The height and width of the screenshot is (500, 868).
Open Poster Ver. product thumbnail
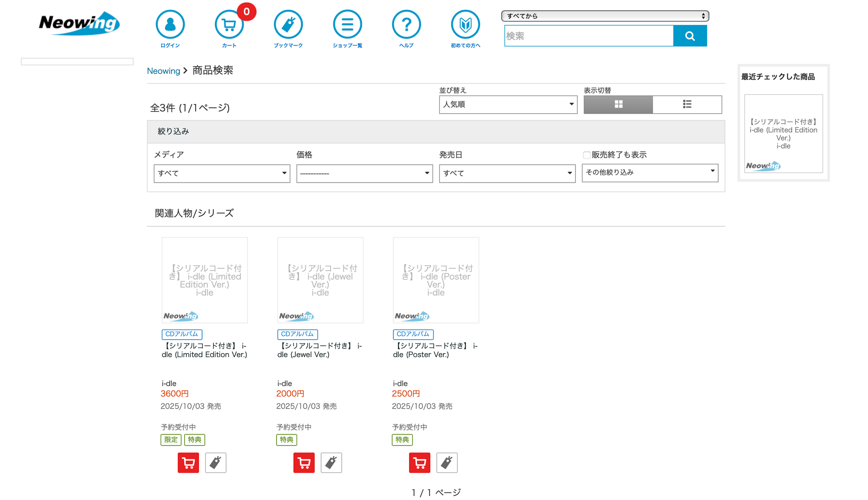436,280
